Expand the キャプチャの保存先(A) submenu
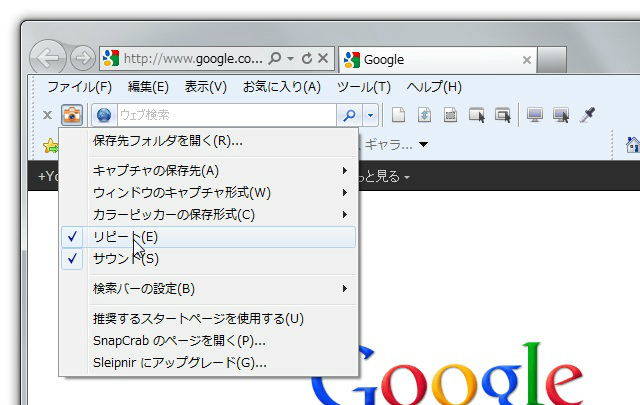 click(209, 170)
